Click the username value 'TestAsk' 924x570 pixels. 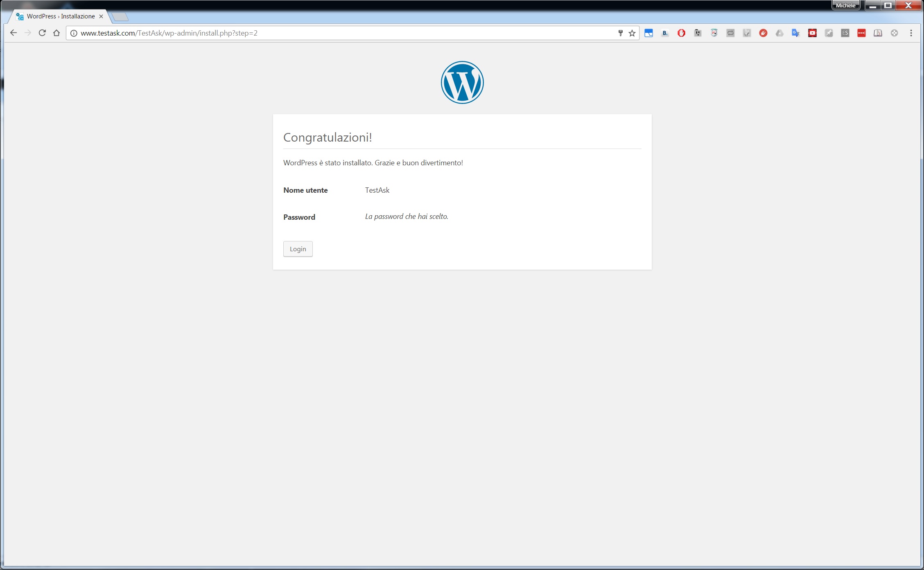pyautogui.click(x=377, y=190)
